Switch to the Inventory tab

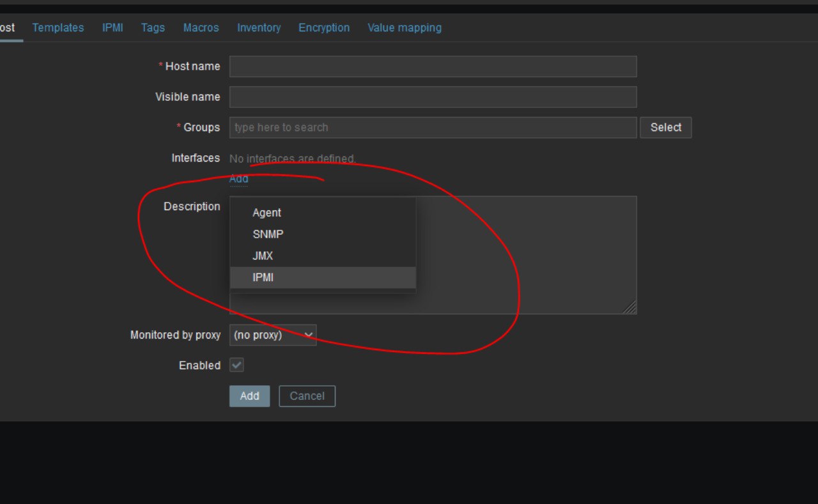click(x=259, y=27)
